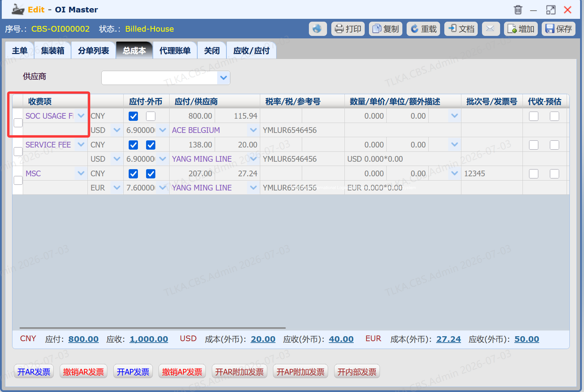584x392 pixels.
Task: Click the 开AR附加发票 button
Action: (239, 372)
